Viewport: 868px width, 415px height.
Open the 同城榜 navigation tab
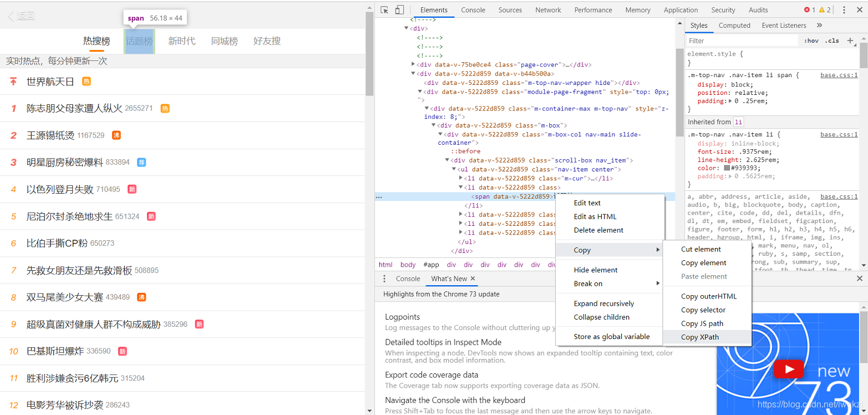click(225, 41)
